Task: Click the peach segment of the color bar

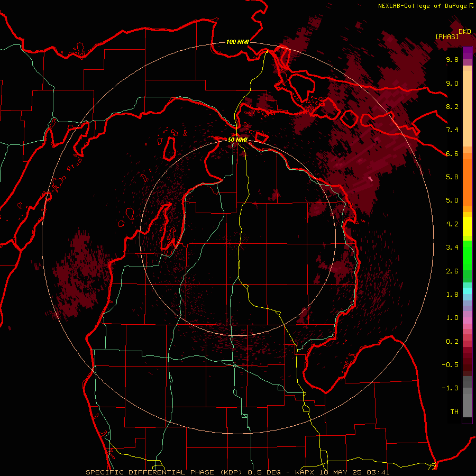Action: pos(467,109)
